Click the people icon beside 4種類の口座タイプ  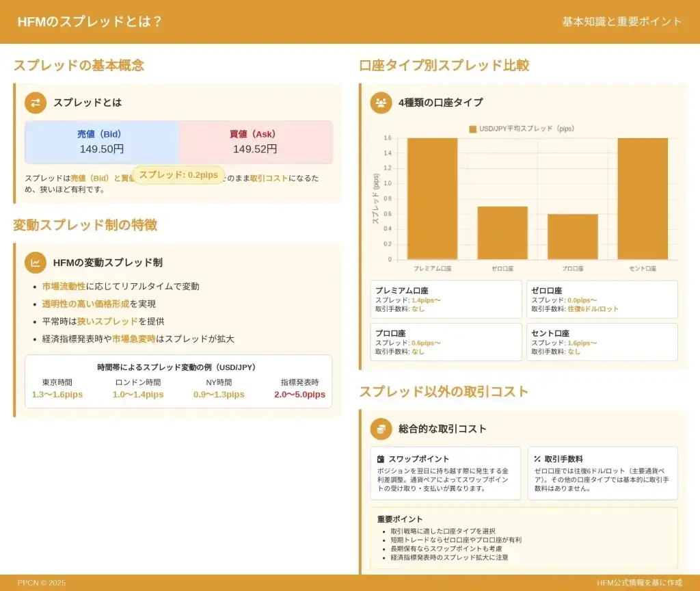click(x=381, y=103)
